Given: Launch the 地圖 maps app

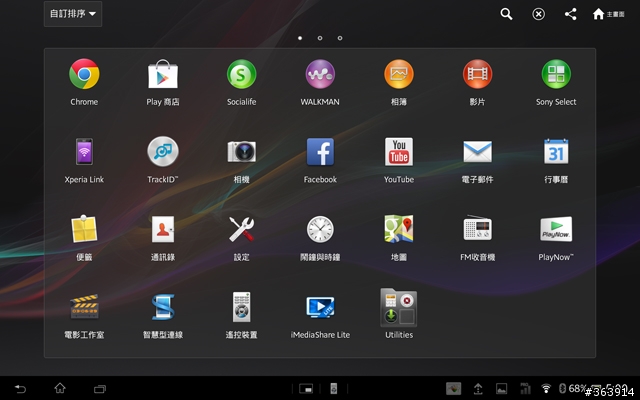Looking at the screenshot, I should (399, 229).
